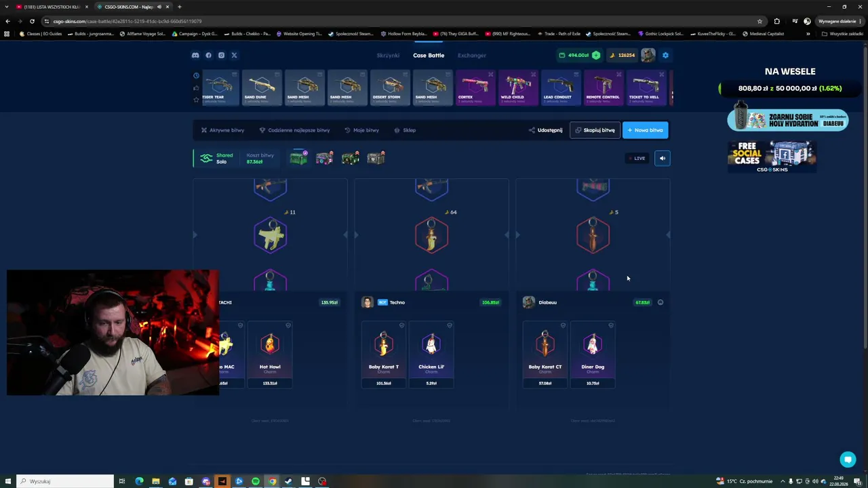Select the Cortex drop in the live feed
The width and height of the screenshot is (868, 488).
pos(475,88)
